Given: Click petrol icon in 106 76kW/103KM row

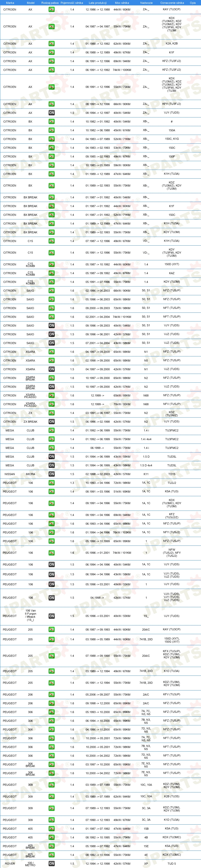Looking at the screenshot, I should click(x=52, y=532).
